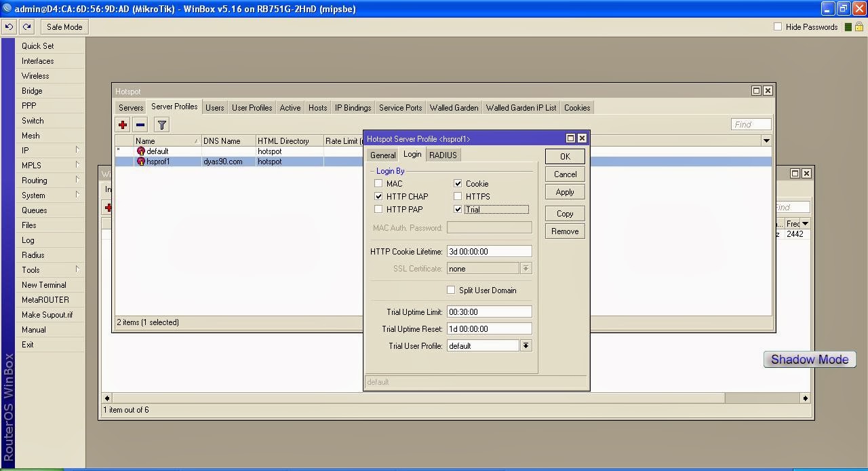Image resolution: width=868 pixels, height=471 pixels.
Task: Expand the MPLS submenu
Action: pos(51,166)
